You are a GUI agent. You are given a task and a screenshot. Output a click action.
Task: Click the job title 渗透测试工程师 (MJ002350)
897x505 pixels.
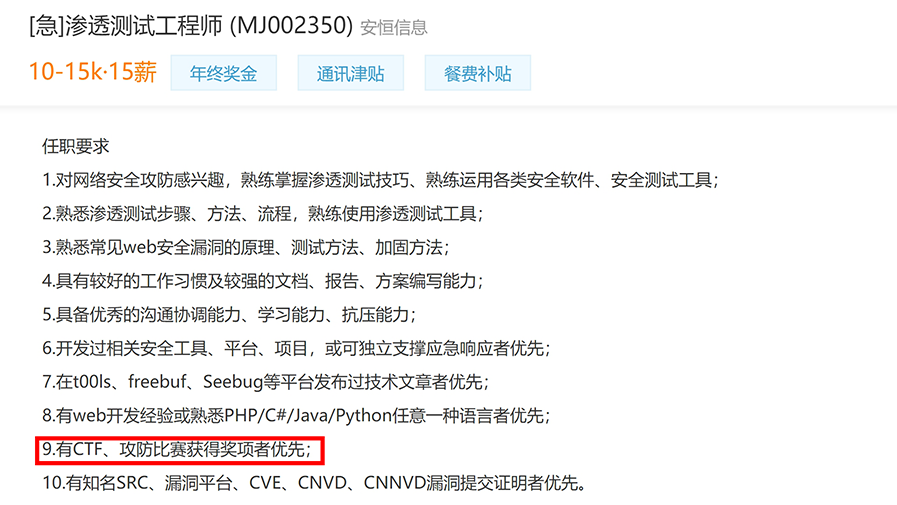[x=208, y=25]
